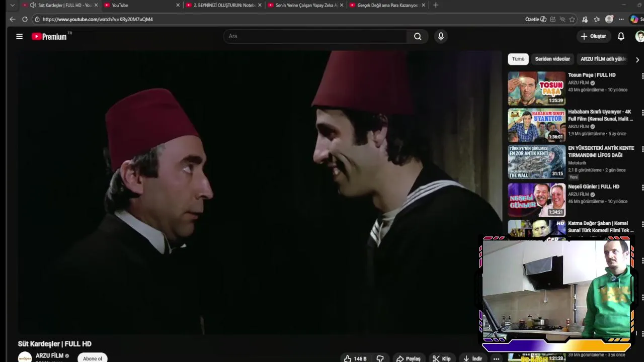Close the YouTube tab
This screenshot has height=362, width=644.
178,5
